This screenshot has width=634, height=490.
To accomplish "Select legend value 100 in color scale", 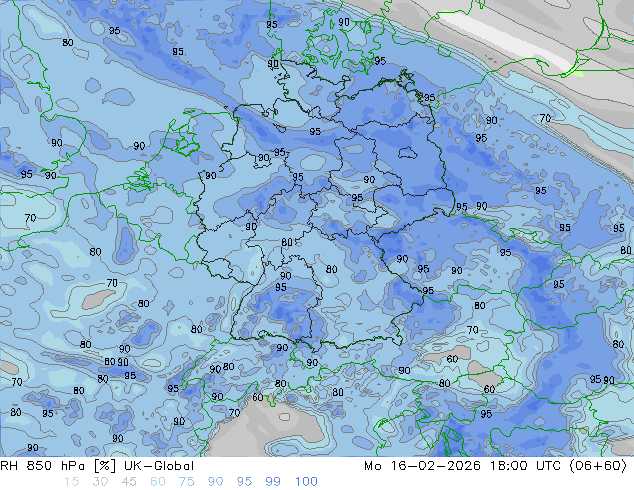I will coord(306,482).
